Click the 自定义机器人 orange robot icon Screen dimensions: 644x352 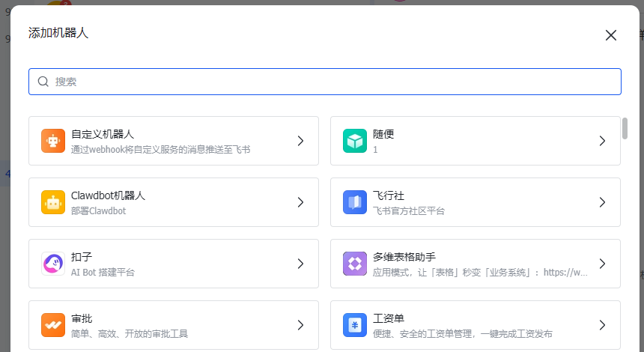coord(53,141)
